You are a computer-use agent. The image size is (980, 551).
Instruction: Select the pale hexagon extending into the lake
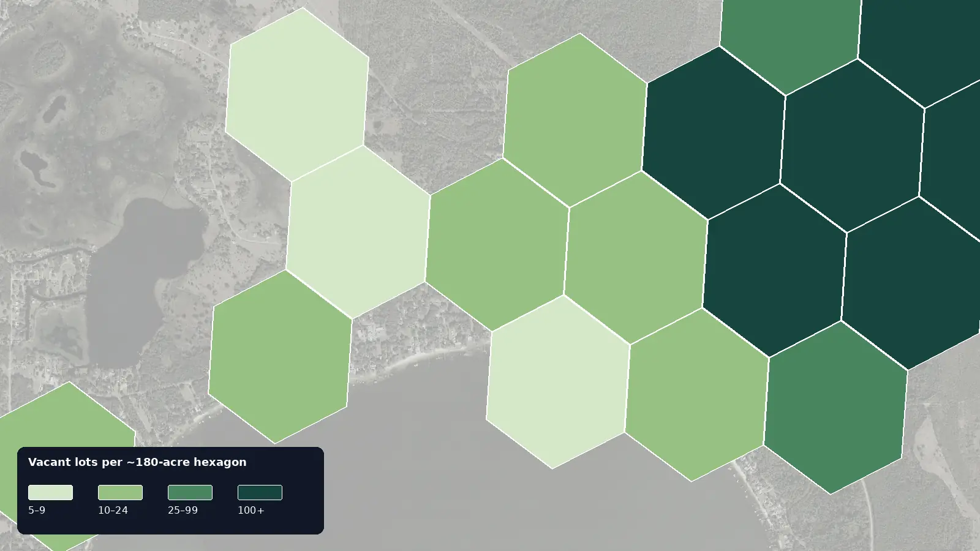(558, 382)
